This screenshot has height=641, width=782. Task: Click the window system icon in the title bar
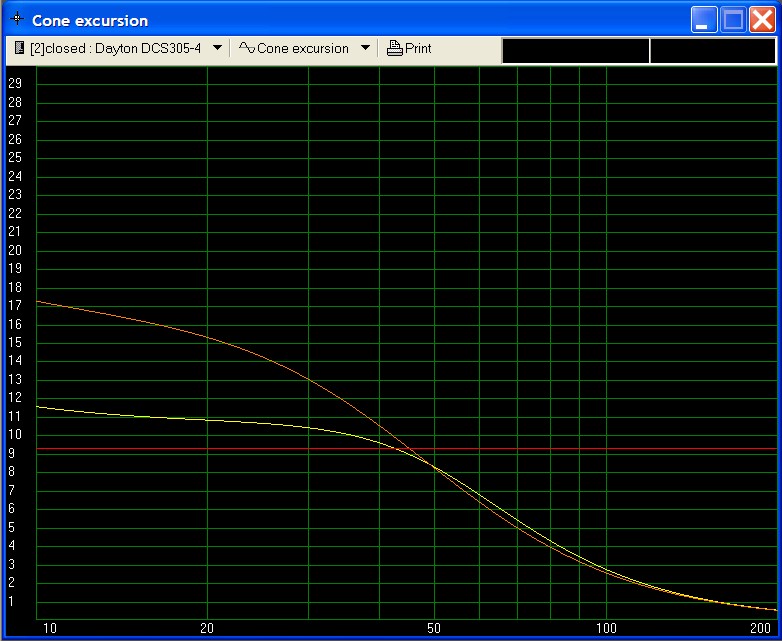(x=16, y=20)
